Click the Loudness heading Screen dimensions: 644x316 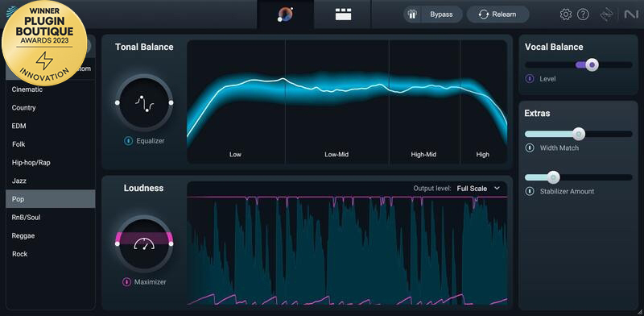[144, 188]
